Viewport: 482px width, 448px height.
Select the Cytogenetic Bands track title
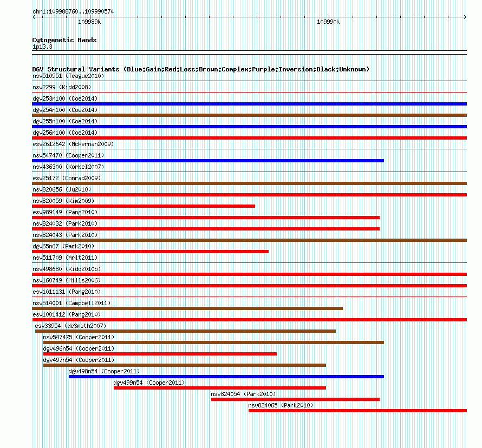(x=64, y=40)
